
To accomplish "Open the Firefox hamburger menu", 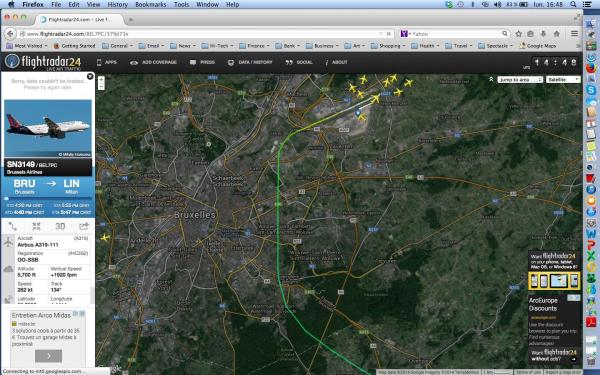I will tap(574, 34).
